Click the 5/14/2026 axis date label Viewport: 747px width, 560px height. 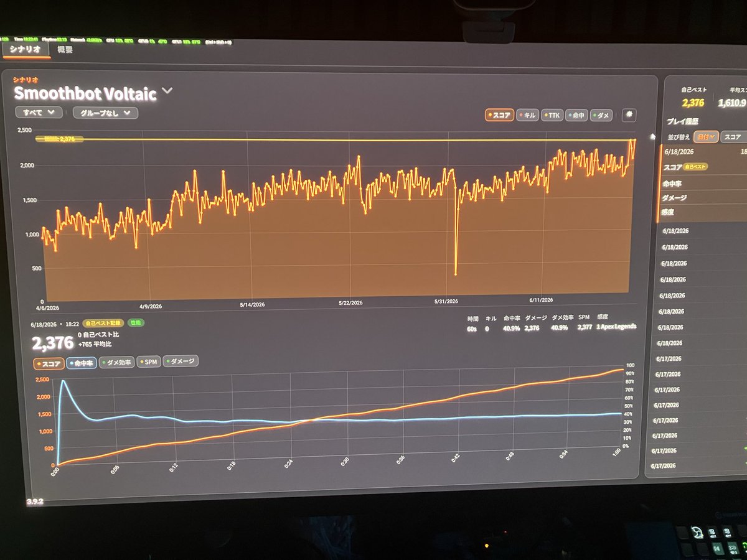252,305
